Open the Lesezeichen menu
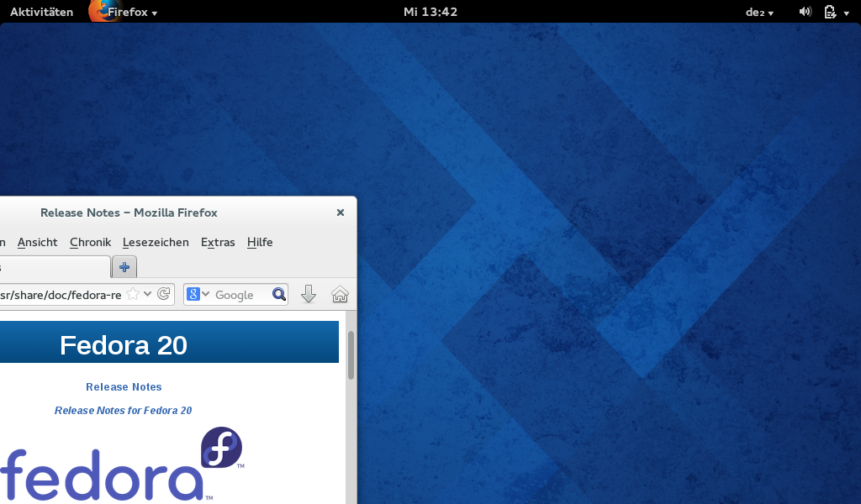Image resolution: width=861 pixels, height=504 pixels. tap(156, 242)
